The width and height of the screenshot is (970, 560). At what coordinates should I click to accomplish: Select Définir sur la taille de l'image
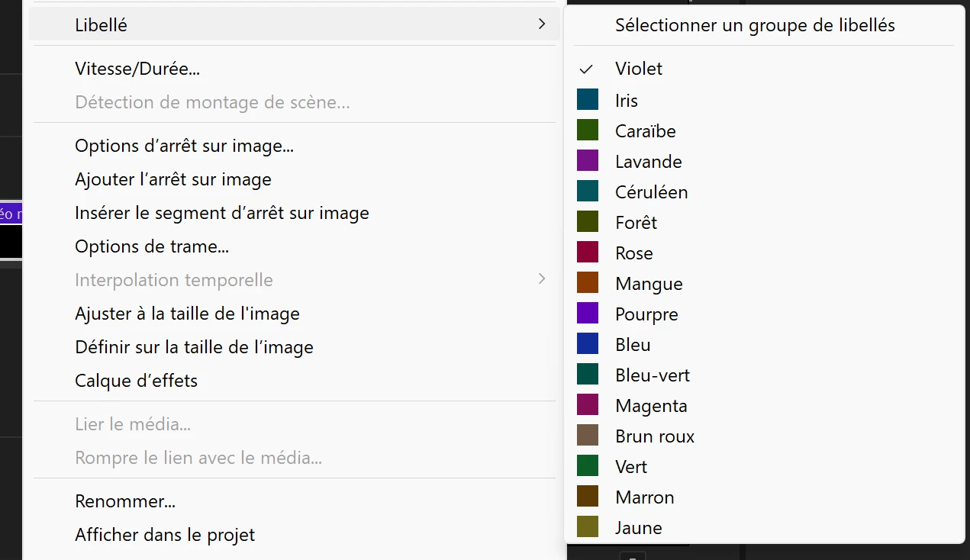(194, 347)
